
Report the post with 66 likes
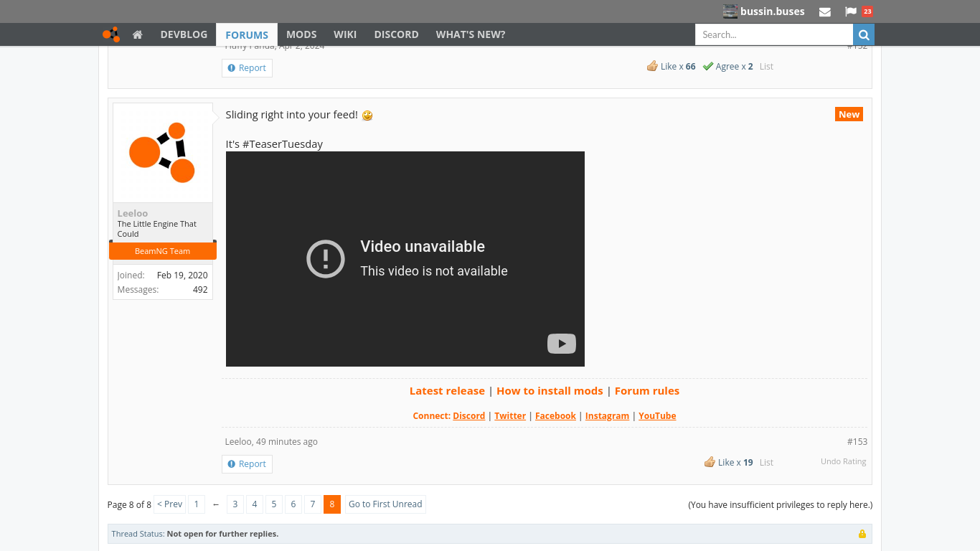(x=247, y=68)
